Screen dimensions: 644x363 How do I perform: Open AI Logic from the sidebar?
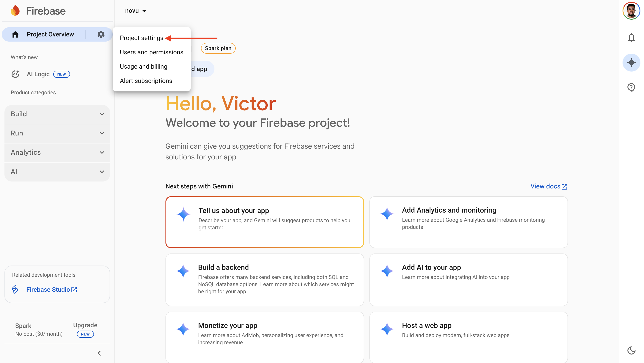pos(38,74)
